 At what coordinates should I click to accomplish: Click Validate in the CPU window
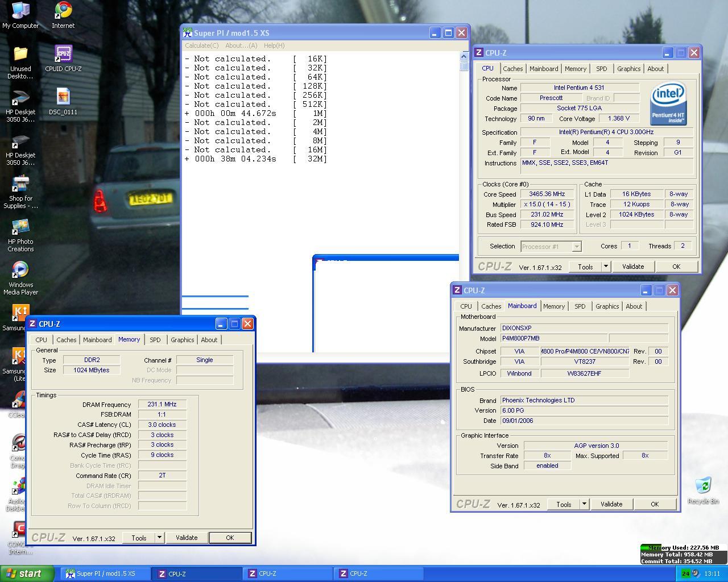(x=633, y=266)
